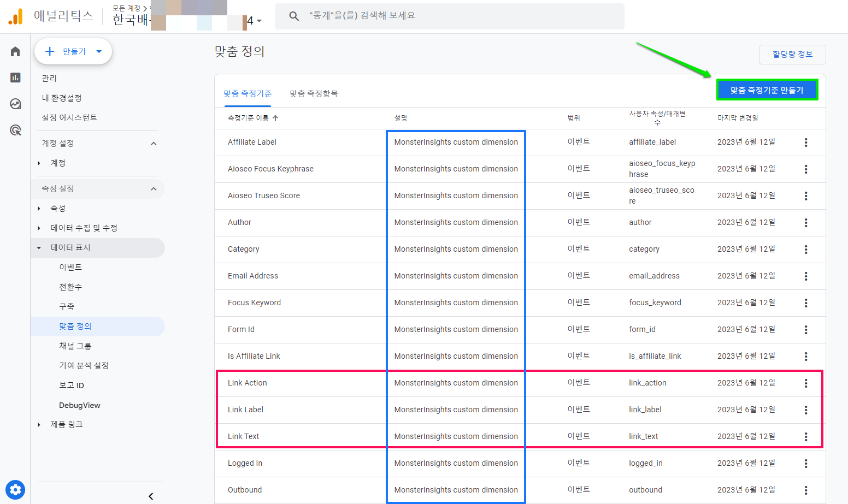Expand 데이터 수집 및 수정
This screenshot has width=848, height=504.
(39, 228)
